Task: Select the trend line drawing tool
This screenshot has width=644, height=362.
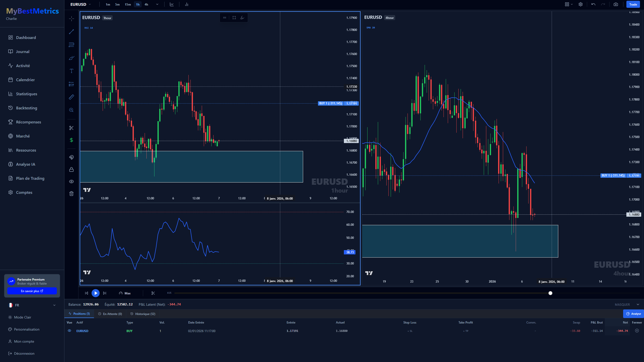Action: [x=71, y=32]
